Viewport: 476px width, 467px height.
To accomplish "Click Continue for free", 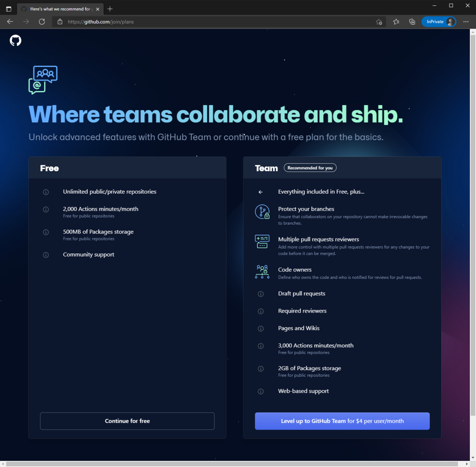I will pos(127,421).
